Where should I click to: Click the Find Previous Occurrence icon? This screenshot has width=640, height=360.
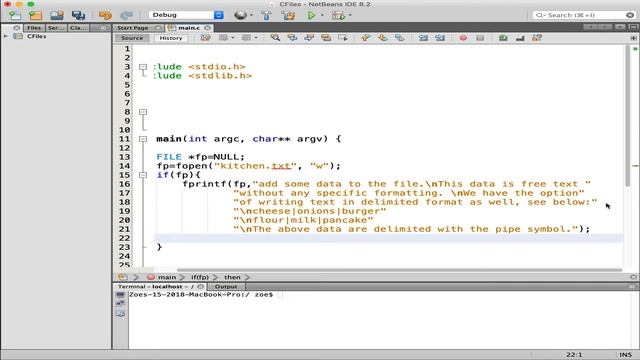tap(292, 38)
